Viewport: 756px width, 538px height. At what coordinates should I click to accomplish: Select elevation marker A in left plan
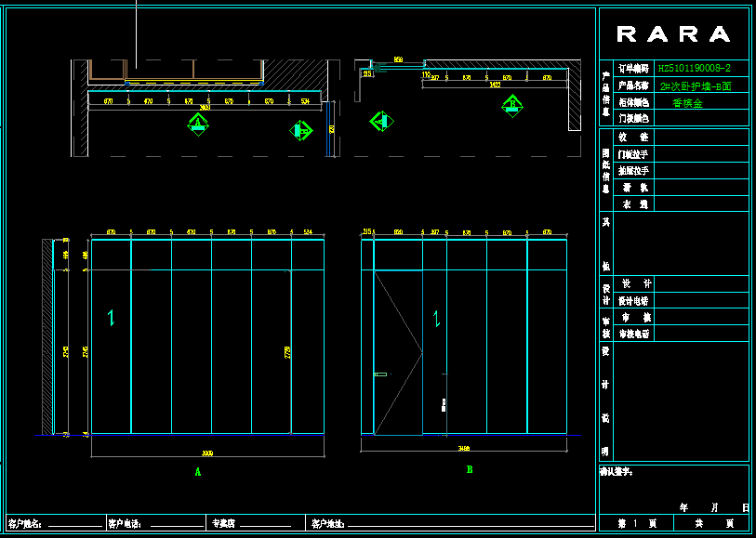(x=197, y=124)
